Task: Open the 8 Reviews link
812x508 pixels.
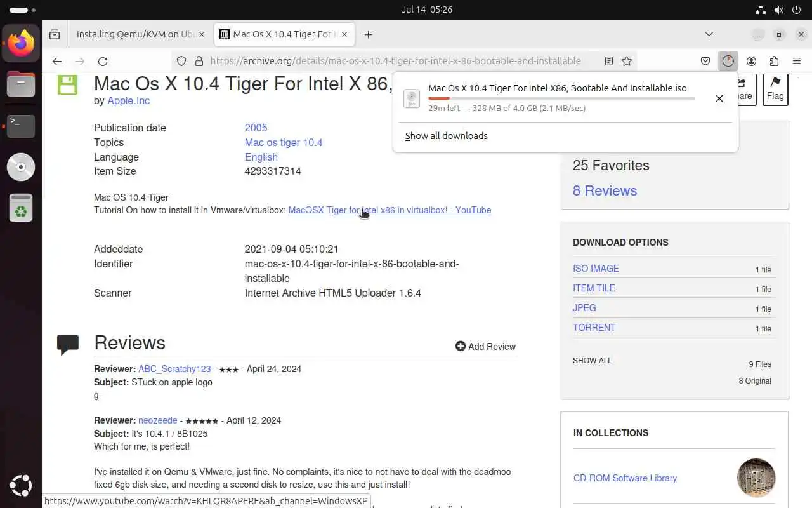Action: (x=605, y=190)
